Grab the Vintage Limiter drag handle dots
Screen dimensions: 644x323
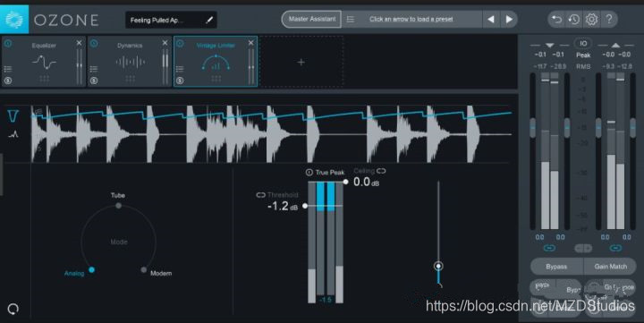click(216, 78)
